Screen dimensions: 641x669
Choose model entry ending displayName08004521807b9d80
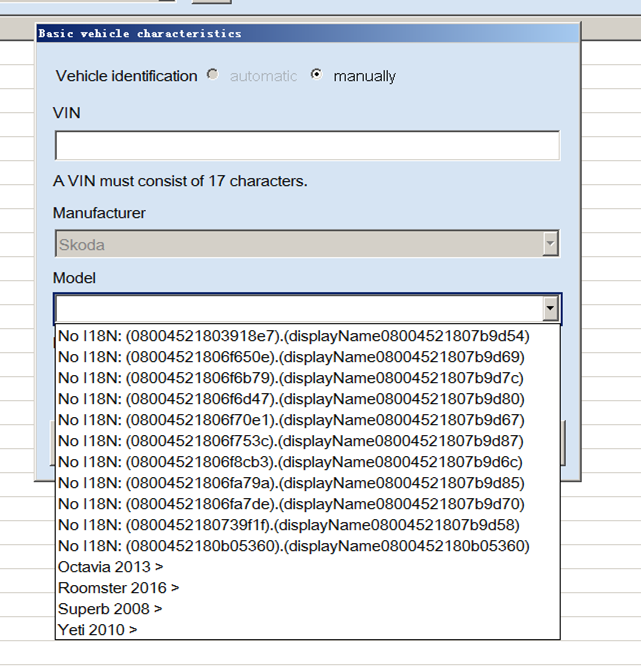tap(307, 399)
